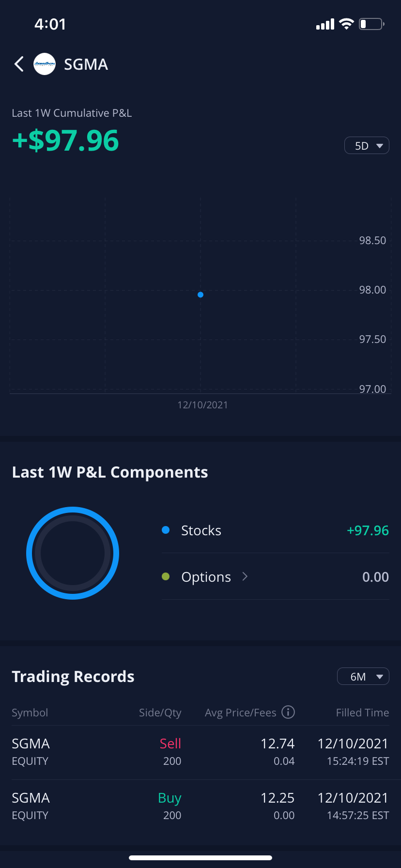Viewport: 401px width, 868px height.
Task: Open the Options P&L component row
Action: tap(275, 577)
